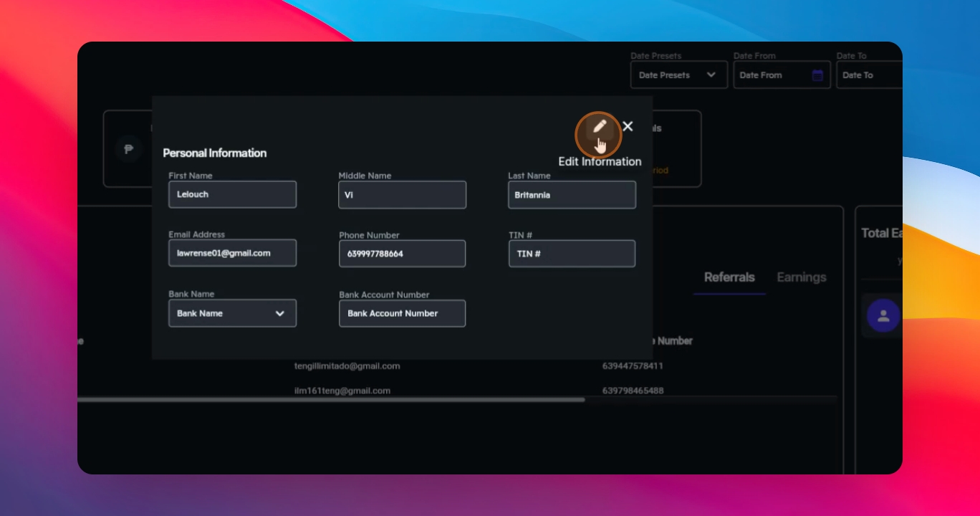Click the Last Name field showing Britannia

[572, 195]
